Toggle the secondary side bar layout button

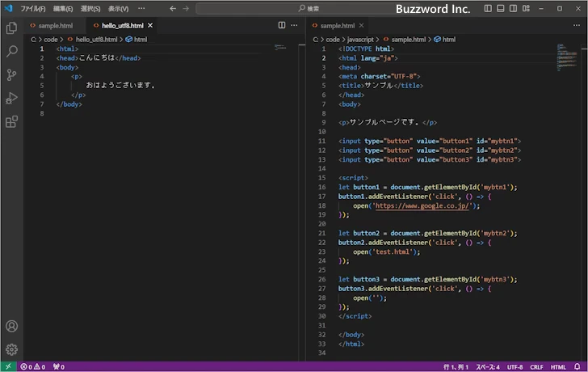pyautogui.click(x=514, y=8)
